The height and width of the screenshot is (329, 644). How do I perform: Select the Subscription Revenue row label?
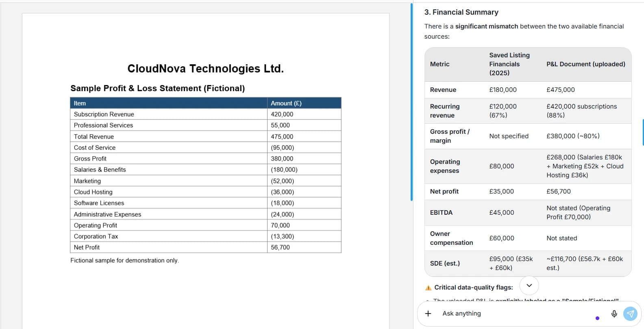[x=104, y=114]
